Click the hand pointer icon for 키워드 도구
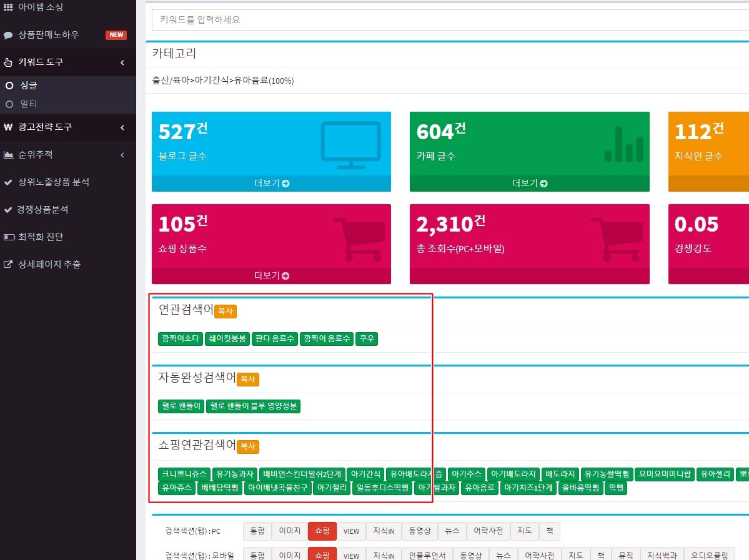749x560 pixels. tap(8, 62)
